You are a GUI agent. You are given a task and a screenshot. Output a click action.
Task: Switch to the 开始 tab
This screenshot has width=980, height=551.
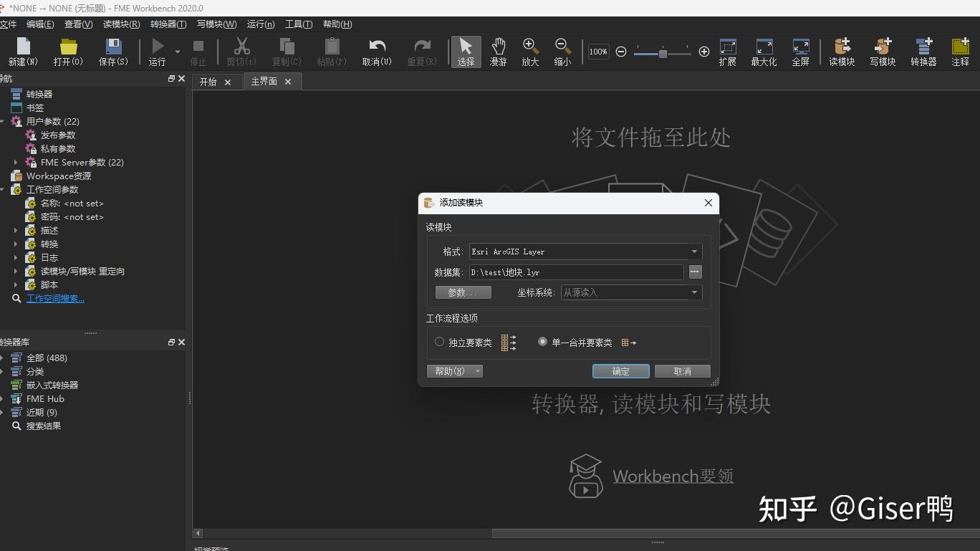pyautogui.click(x=208, y=81)
